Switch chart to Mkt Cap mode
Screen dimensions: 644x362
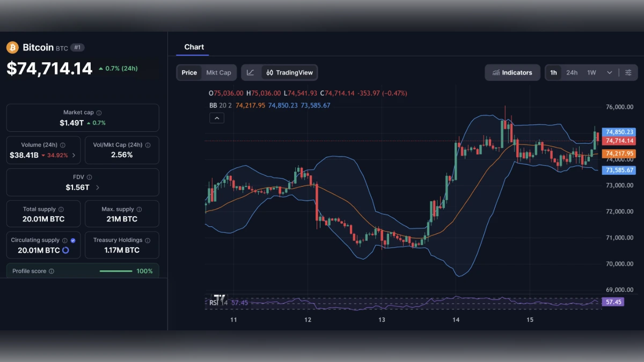point(218,72)
